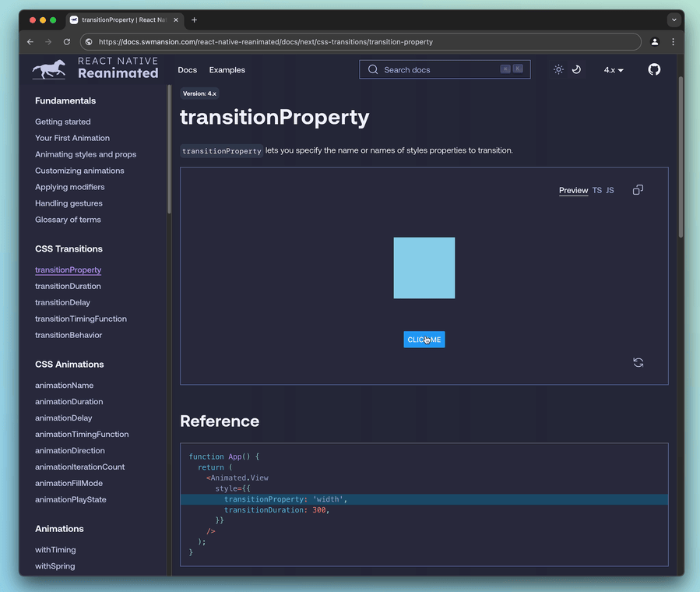This screenshot has height=592, width=700.
Task: Click the light blue animated square
Action: [x=424, y=268]
